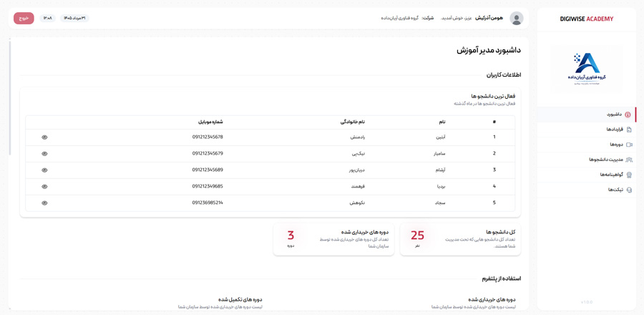Viewport: 644px width, 315px height.
Task: Click the phone number 091212345678
Action: coord(208,137)
